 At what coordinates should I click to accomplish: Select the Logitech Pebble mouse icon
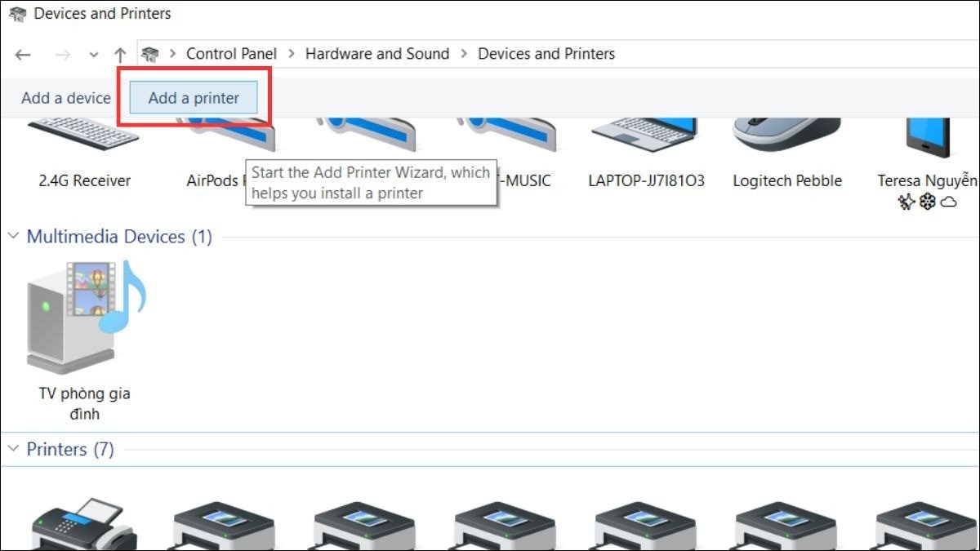coord(786,131)
